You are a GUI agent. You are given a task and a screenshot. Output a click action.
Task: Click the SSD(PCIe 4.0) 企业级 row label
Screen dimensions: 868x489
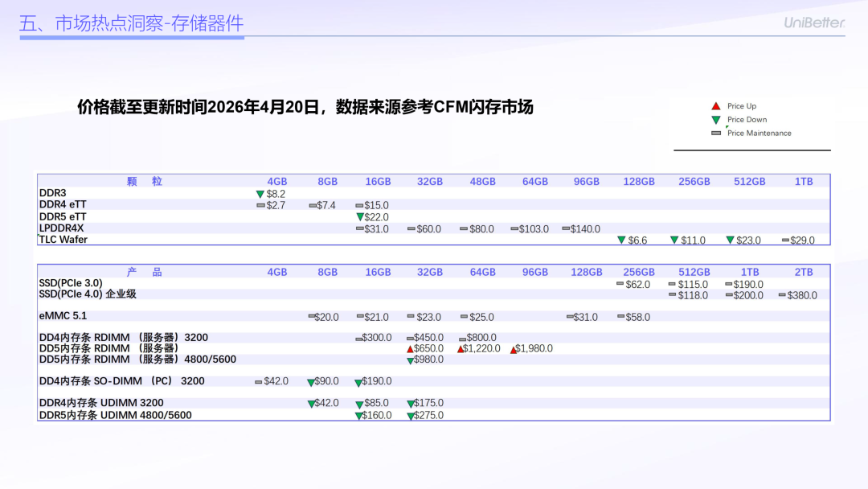88,294
